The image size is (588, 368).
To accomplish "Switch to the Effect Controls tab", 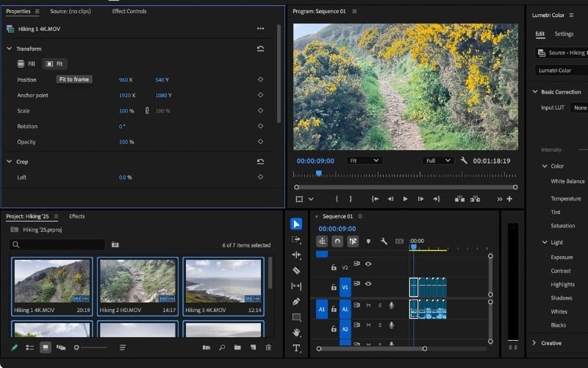I will (129, 11).
